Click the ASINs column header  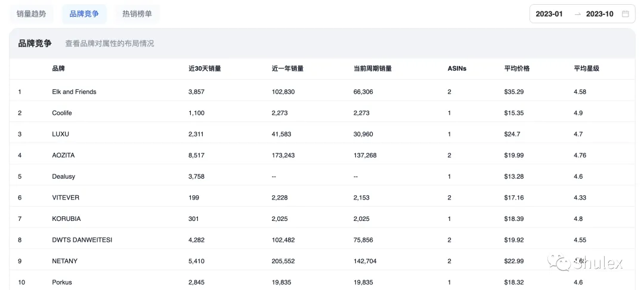coord(457,68)
